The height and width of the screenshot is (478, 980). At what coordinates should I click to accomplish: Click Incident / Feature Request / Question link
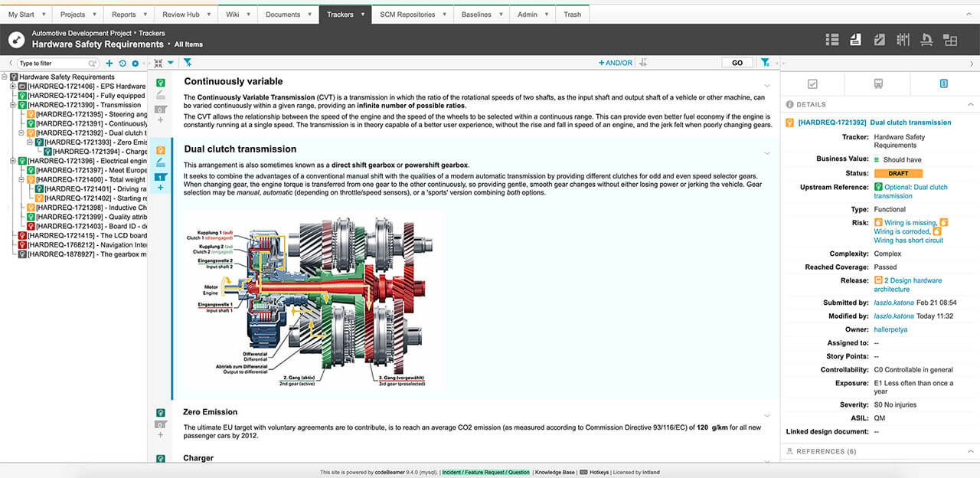click(485, 473)
